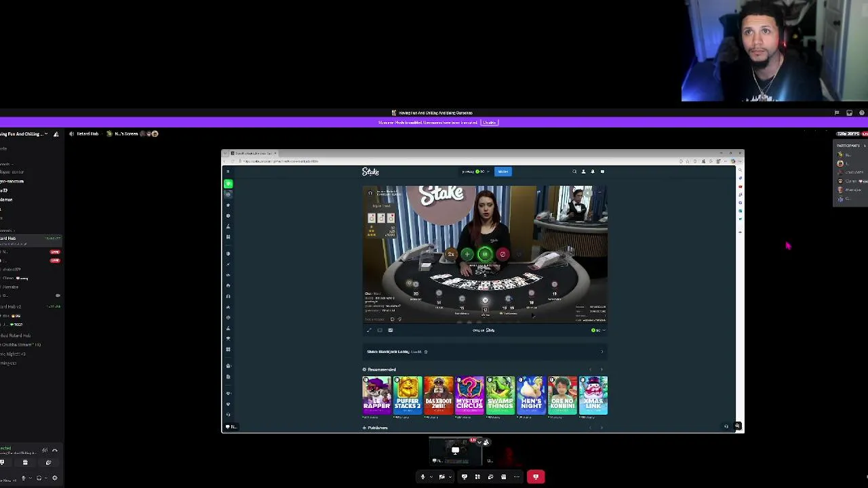Show next Recommended games arrow
Image resolution: width=868 pixels, height=488 pixels.
[x=602, y=369]
